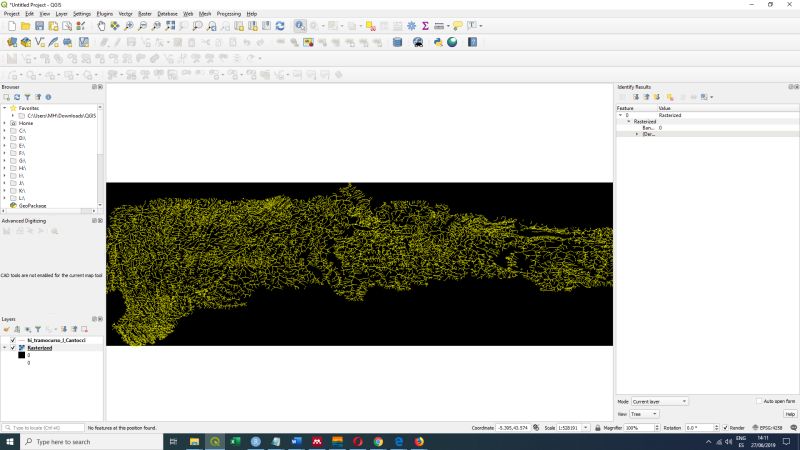Open a project using the folder icon
The width and height of the screenshot is (800, 450).
26,26
